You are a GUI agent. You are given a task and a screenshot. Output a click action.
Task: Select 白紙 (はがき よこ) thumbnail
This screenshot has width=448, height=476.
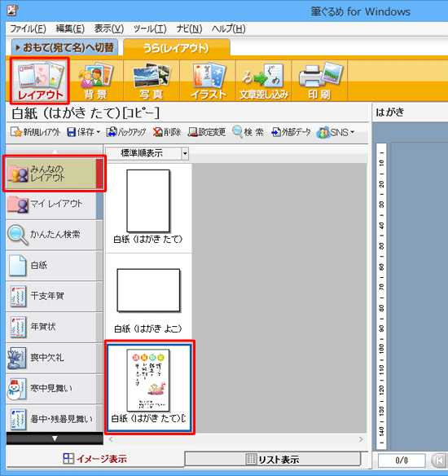coord(148,299)
